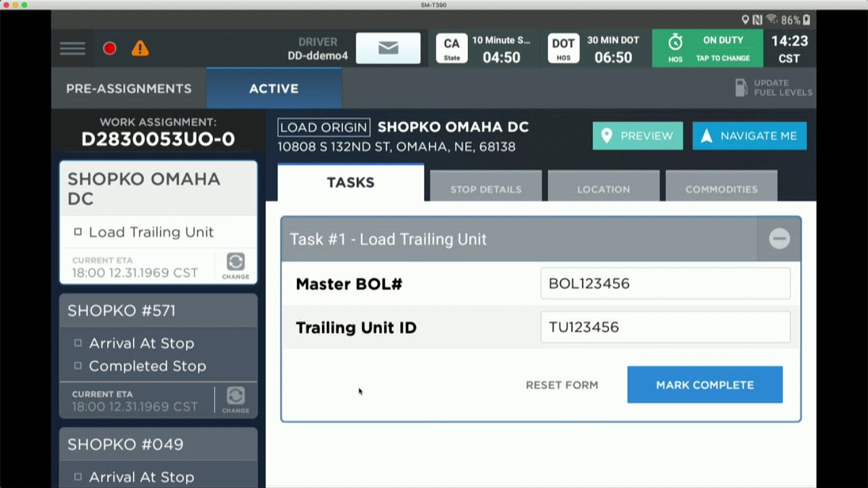
Task: Click the fuel pump icon
Action: click(x=742, y=87)
